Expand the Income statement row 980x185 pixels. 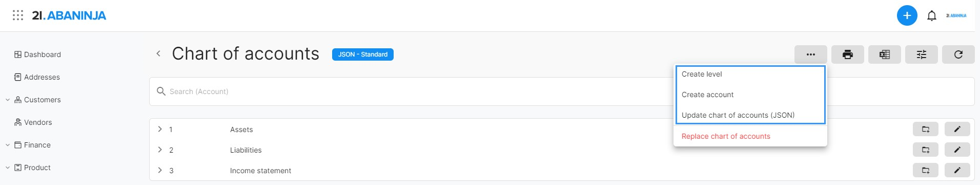160,170
